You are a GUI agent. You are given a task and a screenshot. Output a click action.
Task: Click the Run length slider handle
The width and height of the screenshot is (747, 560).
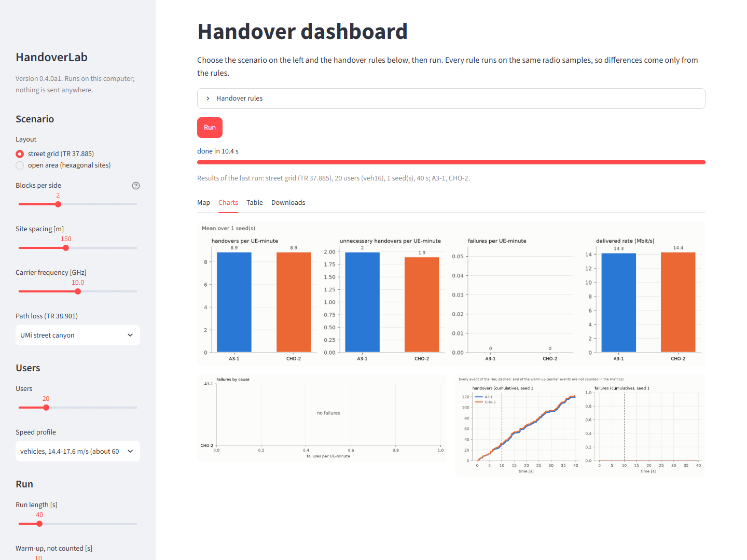pyautogui.click(x=39, y=524)
